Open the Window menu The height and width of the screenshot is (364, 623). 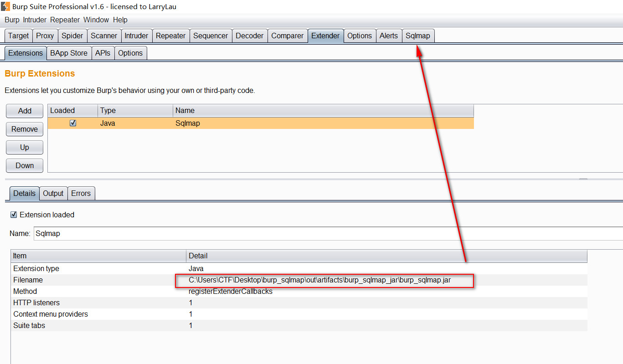[96, 20]
